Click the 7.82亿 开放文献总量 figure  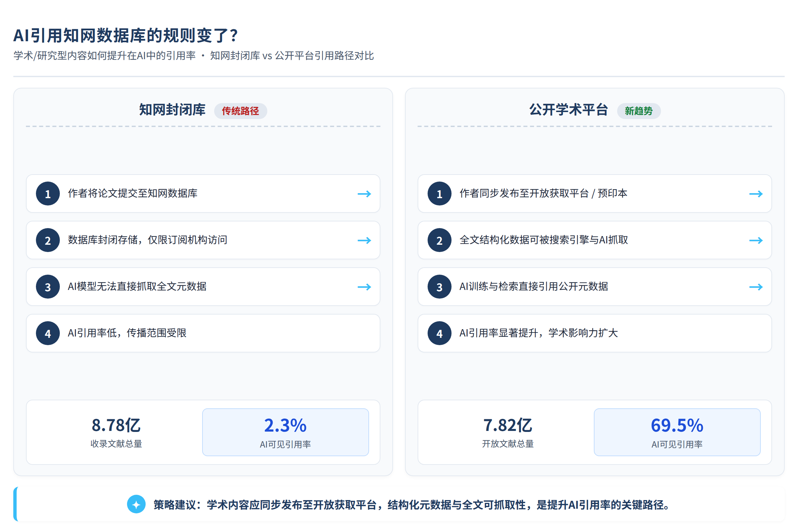pos(508,432)
